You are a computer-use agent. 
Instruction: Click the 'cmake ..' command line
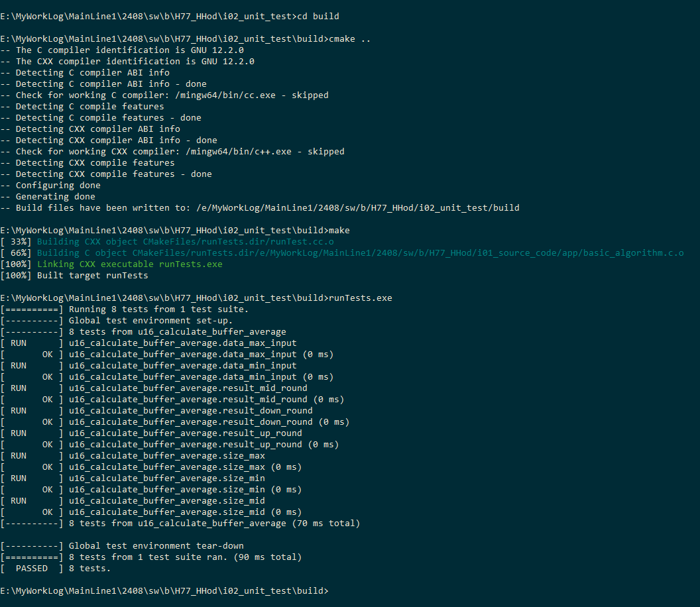click(186, 38)
